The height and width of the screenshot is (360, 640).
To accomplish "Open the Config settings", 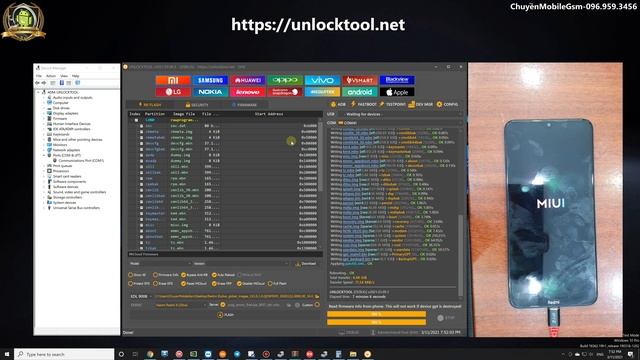I will click(447, 104).
